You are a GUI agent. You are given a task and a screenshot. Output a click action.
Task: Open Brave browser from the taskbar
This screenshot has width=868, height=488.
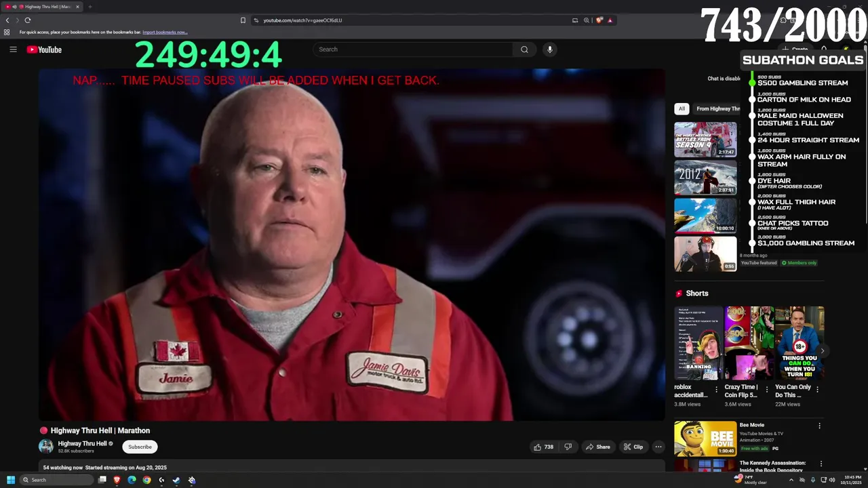(117, 480)
